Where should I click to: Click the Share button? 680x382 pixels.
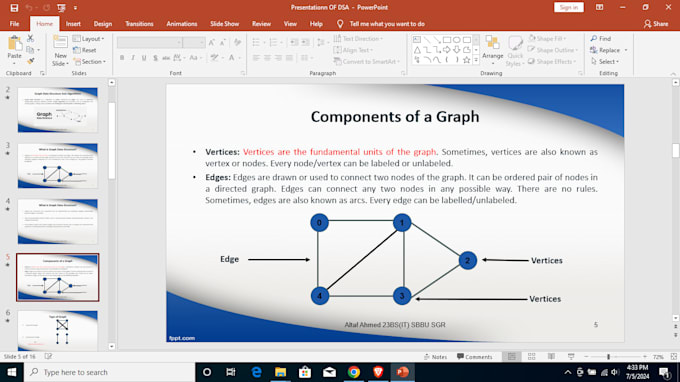(x=656, y=24)
